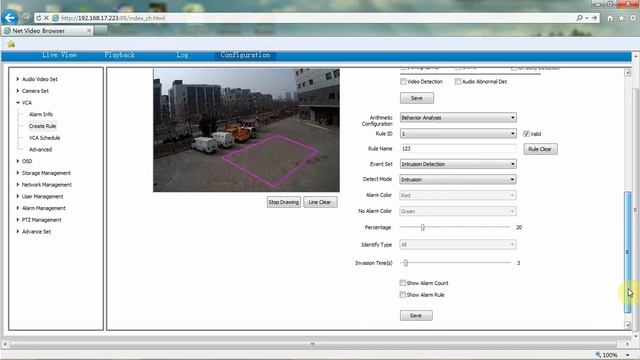The image size is (640, 360).
Task: Enable the Show Alarm Count checkbox
Action: 402,283
